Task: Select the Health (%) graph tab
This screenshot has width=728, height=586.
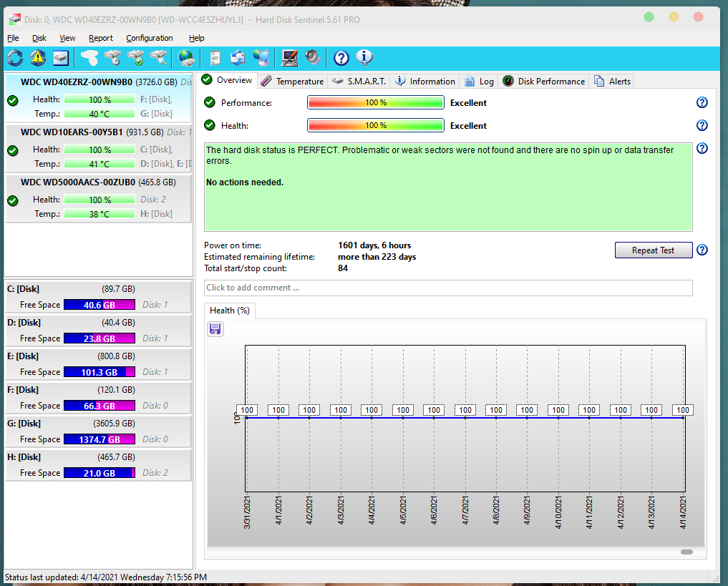Action: tap(229, 311)
